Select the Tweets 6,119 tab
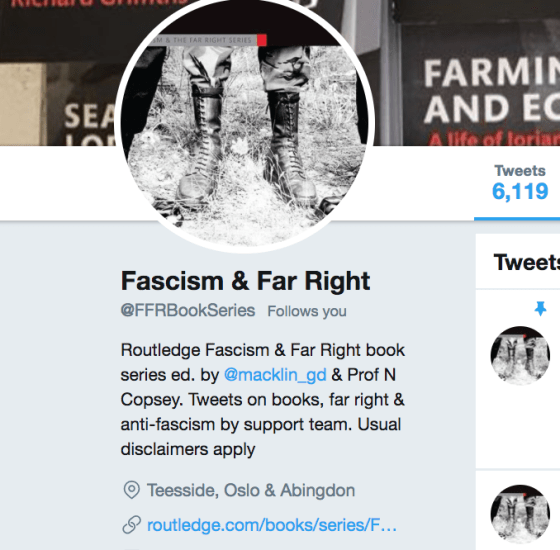Image resolution: width=560 pixels, height=550 pixels. 520,184
